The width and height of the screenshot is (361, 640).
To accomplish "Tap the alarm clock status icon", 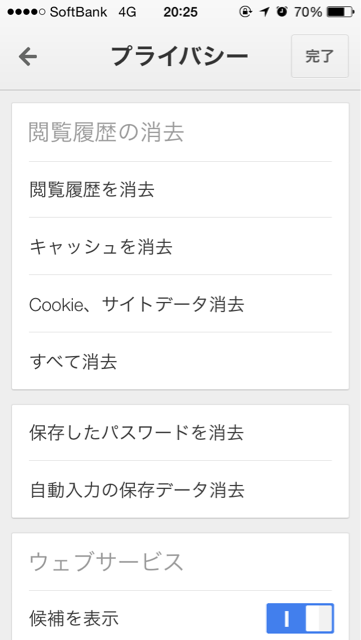I will point(281,12).
